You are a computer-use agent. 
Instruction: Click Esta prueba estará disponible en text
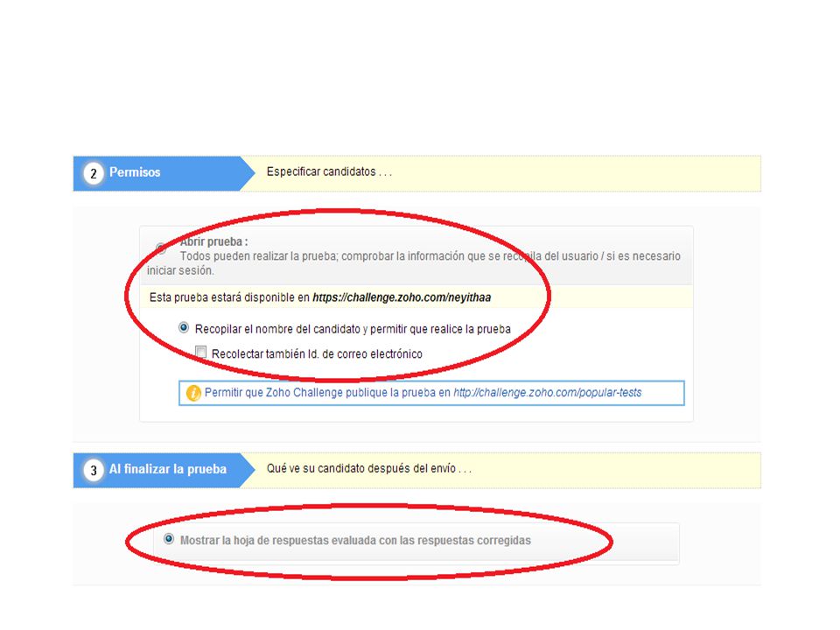pyautogui.click(x=229, y=297)
